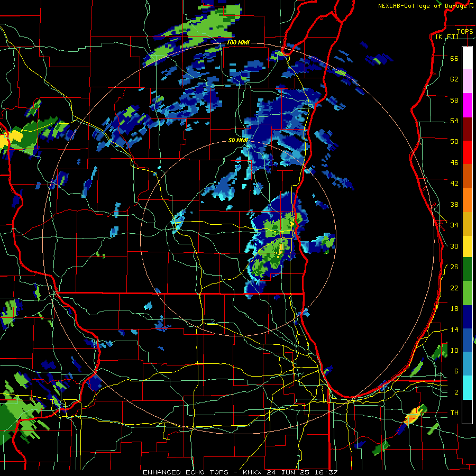The height and width of the screenshot is (476, 476).
Task: Click the navy blue legend swatch
Action: 467,317
